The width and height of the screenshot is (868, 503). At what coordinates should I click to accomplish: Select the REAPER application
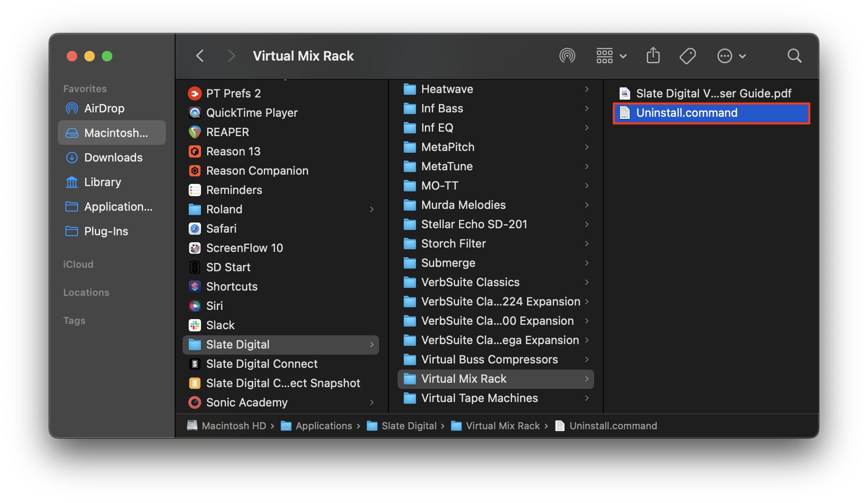(x=281, y=132)
